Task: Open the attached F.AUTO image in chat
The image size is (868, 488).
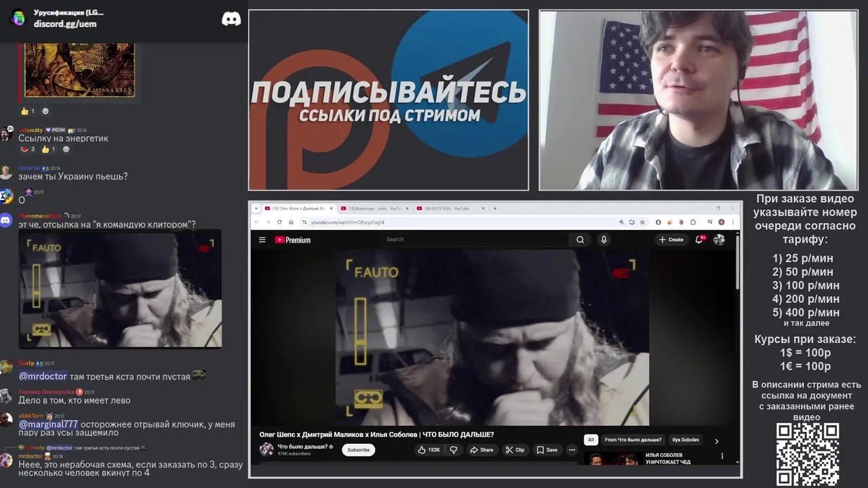Action: click(120, 289)
